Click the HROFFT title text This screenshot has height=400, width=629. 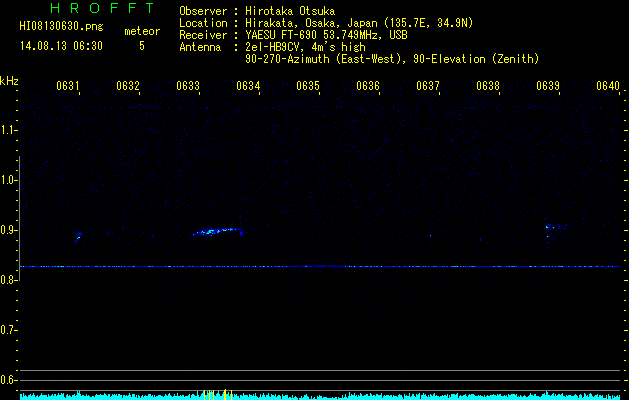click(102, 8)
